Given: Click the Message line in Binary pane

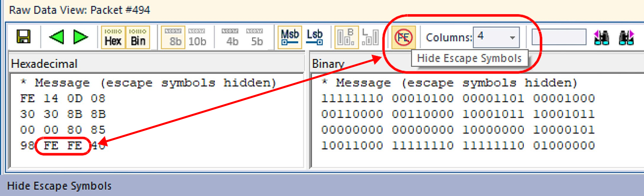Looking at the screenshot, I should pyautogui.click(x=449, y=83).
